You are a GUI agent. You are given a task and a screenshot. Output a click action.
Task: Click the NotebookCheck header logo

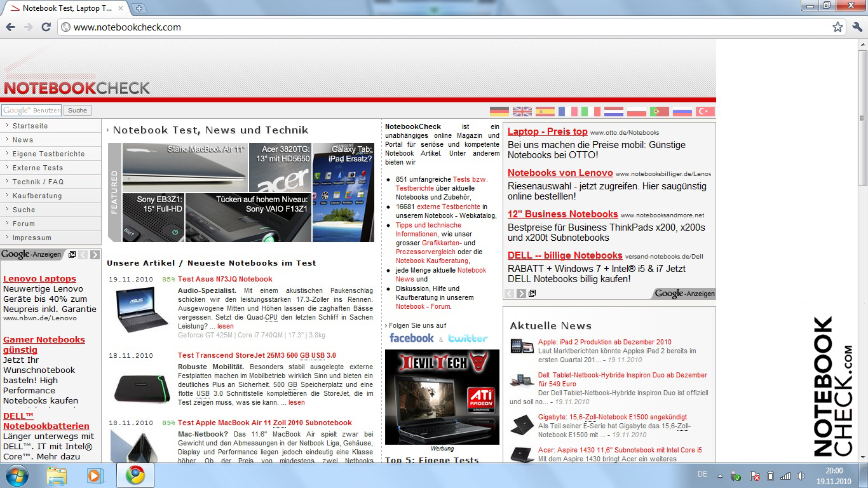(x=77, y=88)
